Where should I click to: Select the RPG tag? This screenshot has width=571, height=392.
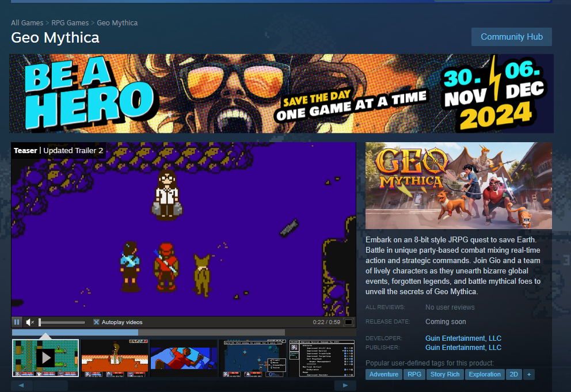point(414,375)
